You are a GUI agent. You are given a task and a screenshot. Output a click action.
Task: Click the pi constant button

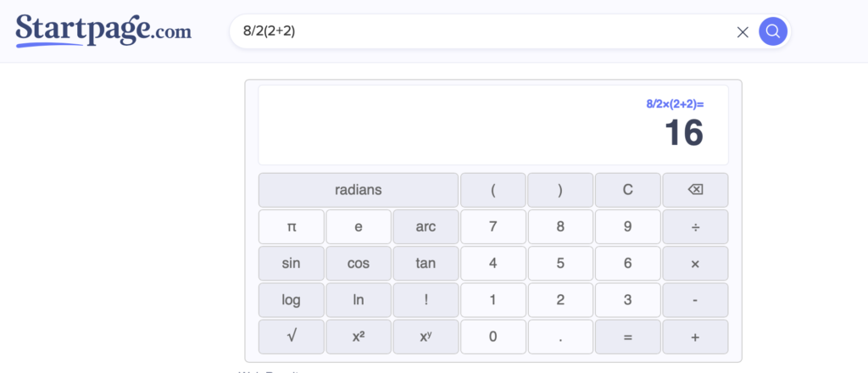pos(291,226)
